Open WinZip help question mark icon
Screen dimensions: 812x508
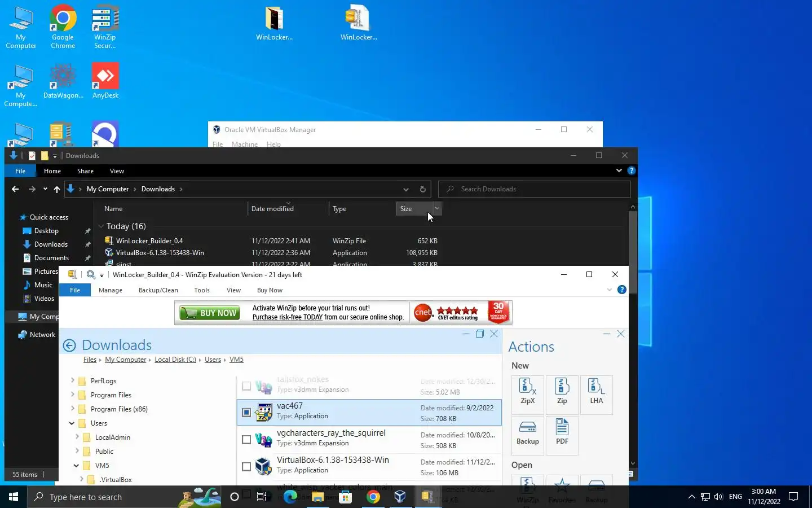[621, 290]
